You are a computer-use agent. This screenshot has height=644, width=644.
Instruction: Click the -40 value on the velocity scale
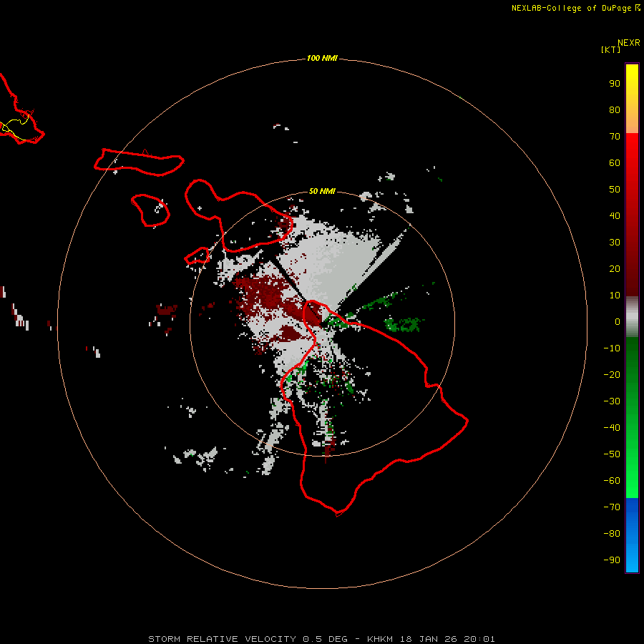point(612,428)
